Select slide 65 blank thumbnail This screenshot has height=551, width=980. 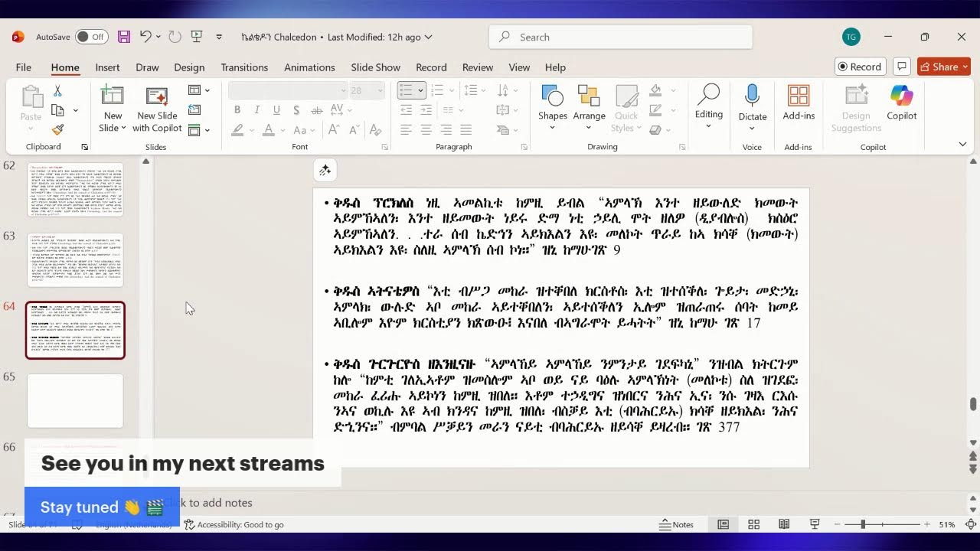pyautogui.click(x=75, y=400)
